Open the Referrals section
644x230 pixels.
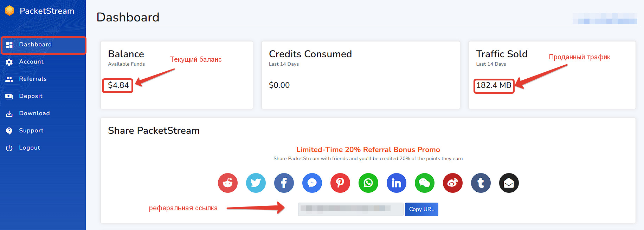point(33,79)
